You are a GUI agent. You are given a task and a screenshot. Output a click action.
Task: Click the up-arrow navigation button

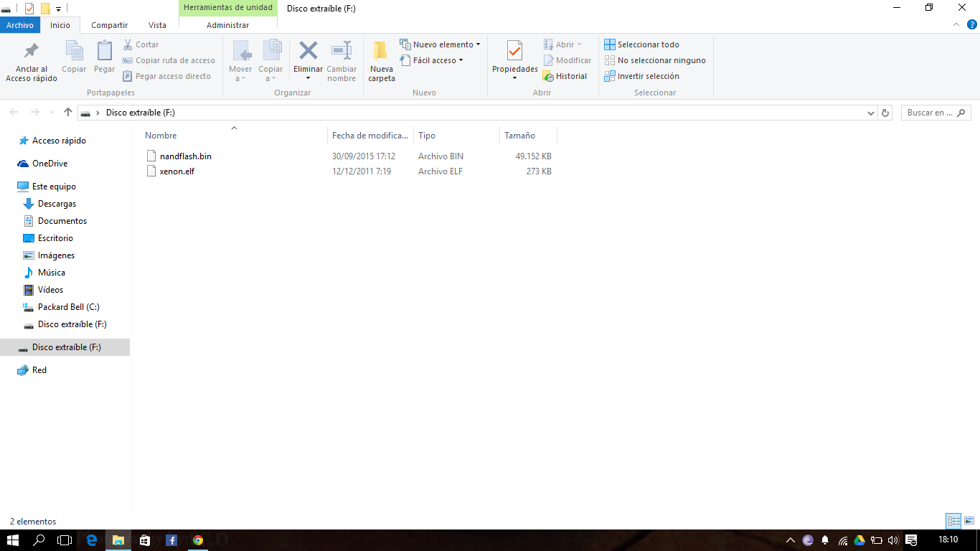68,113
